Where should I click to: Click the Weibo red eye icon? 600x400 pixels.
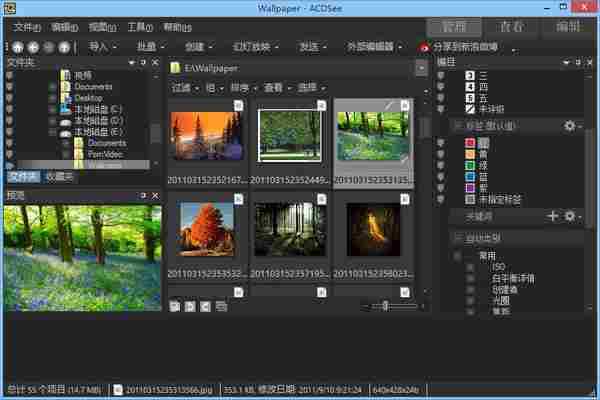coord(424,47)
